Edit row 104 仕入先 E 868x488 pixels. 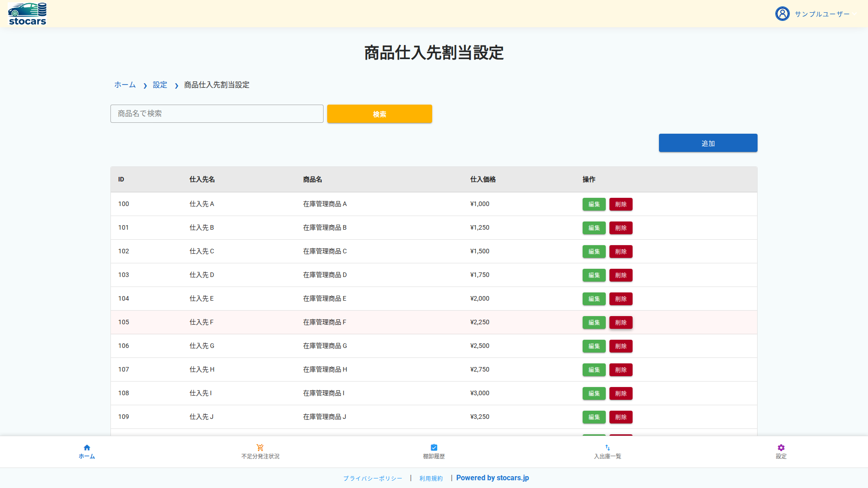click(x=594, y=299)
